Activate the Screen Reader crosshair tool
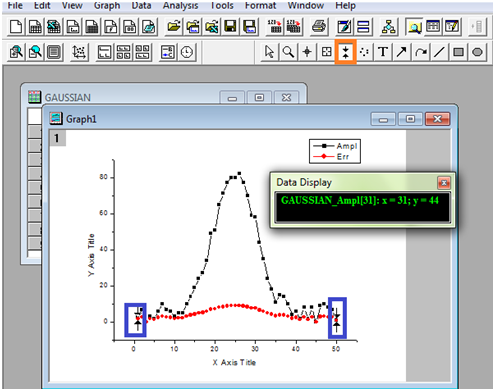This screenshot has width=495, height=391. [307, 52]
